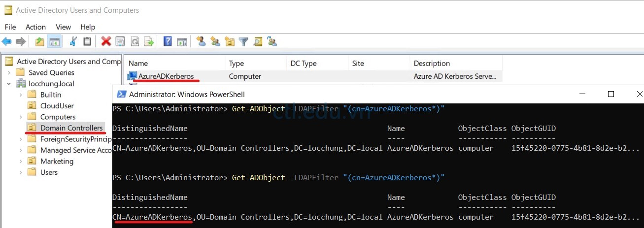This screenshot has height=228, width=644.
Task: Select CloudUser OU in tree
Action: (57, 105)
